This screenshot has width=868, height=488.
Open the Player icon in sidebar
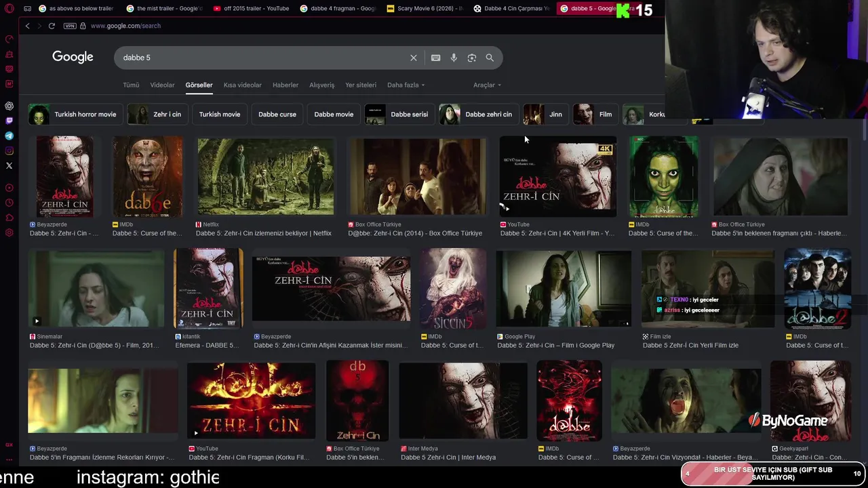coord(9,188)
